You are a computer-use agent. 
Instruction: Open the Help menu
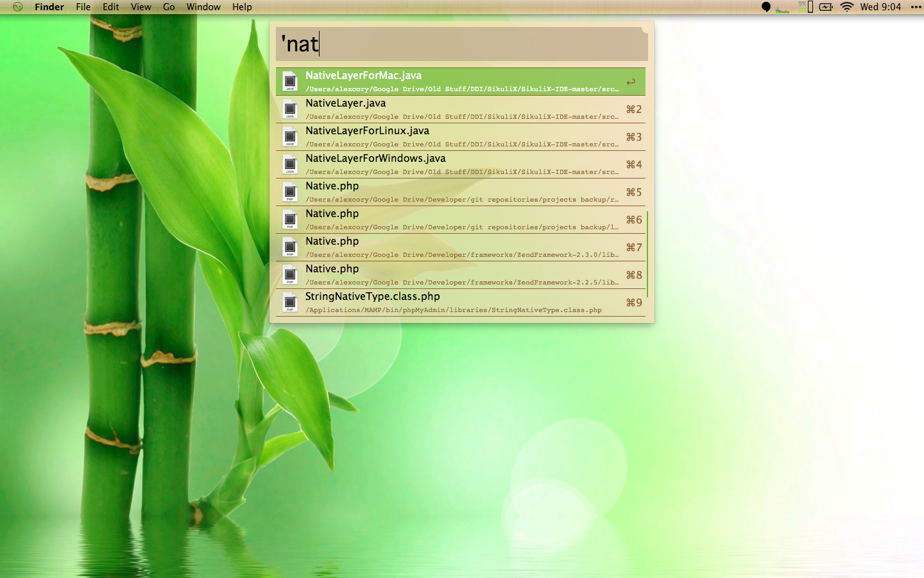[x=242, y=7]
